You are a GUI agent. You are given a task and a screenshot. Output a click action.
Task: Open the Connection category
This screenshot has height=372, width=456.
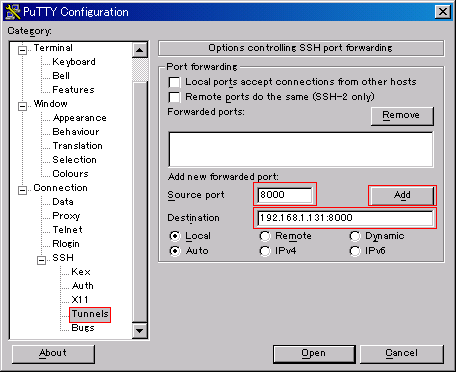click(60, 188)
